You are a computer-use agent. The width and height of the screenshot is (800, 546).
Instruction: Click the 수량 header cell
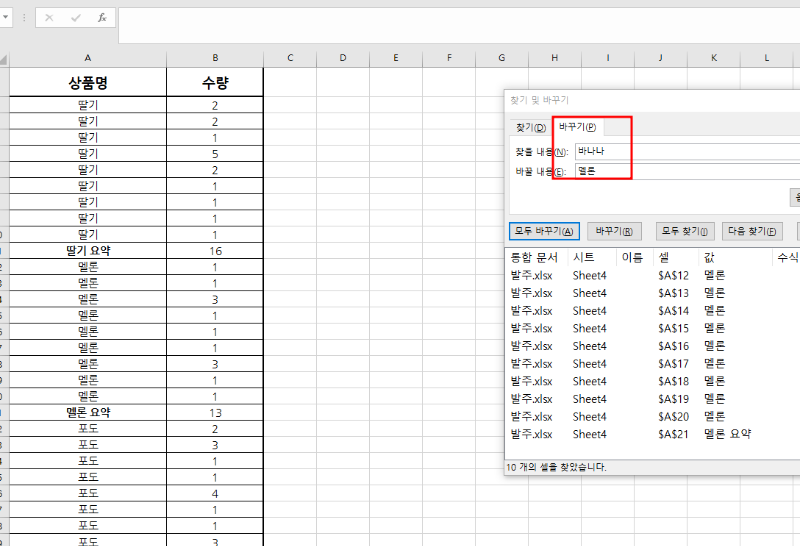tap(215, 82)
